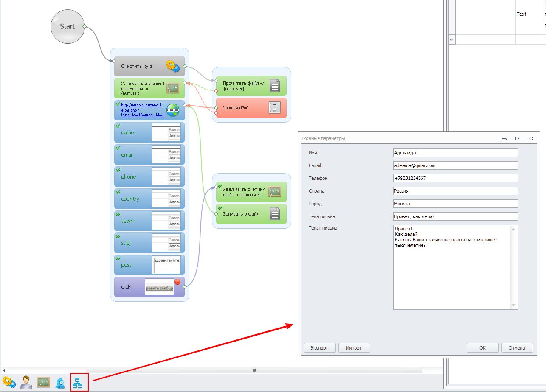Select the email action block

[x=149, y=154]
